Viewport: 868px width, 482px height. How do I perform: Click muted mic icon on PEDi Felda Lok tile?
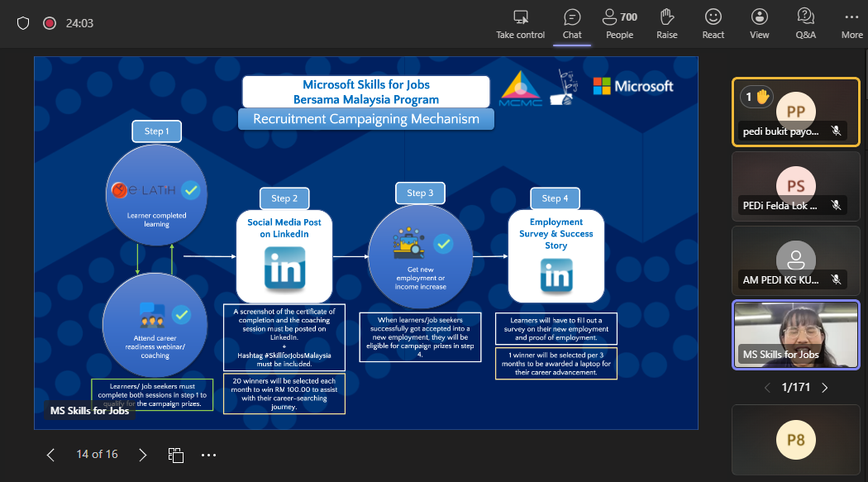(837, 205)
